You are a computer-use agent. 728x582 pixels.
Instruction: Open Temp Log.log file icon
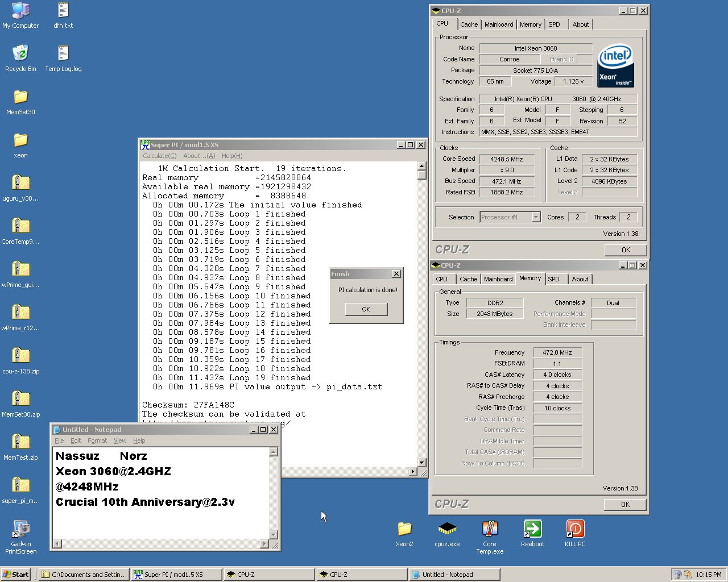(63, 59)
